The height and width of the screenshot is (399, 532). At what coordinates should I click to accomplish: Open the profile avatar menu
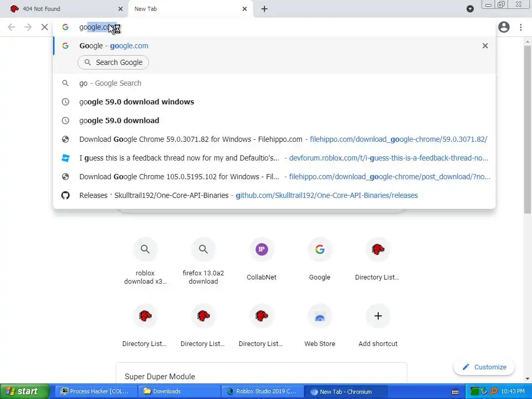pyautogui.click(x=504, y=27)
